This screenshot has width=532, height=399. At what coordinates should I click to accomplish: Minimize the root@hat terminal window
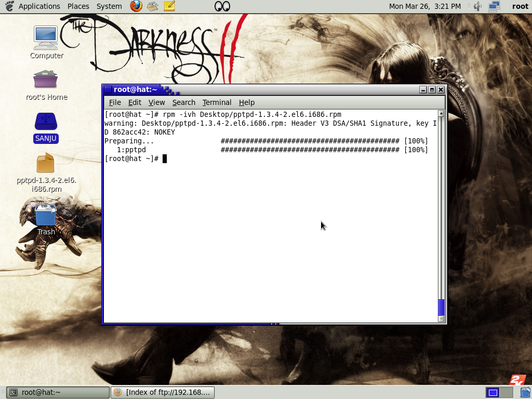point(423,89)
